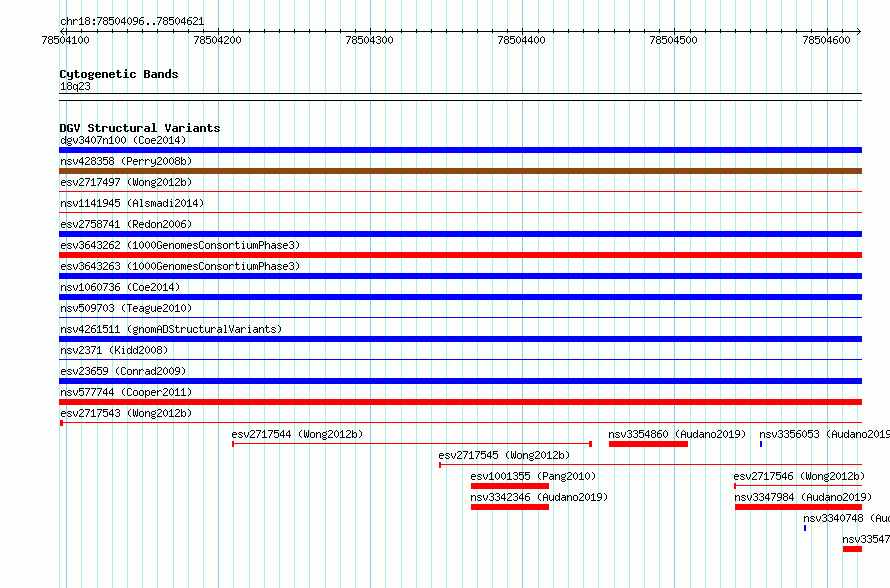Open the nsv577744 (Cooper2011) variant

click(126, 392)
